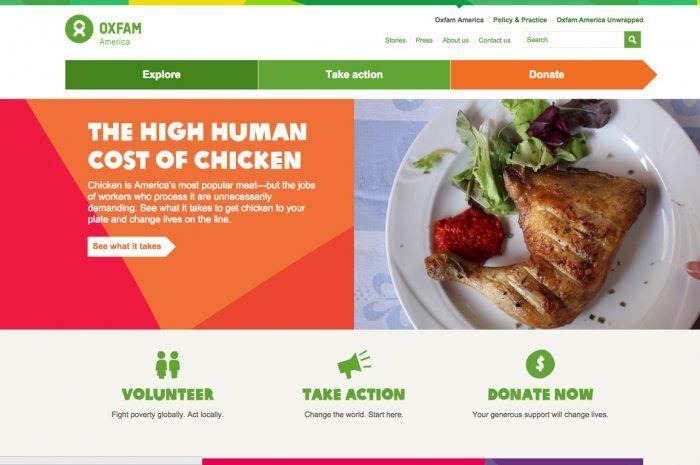Image resolution: width=700 pixels, height=465 pixels.
Task: Click the VOLUNTEER heading
Action: coord(168,394)
